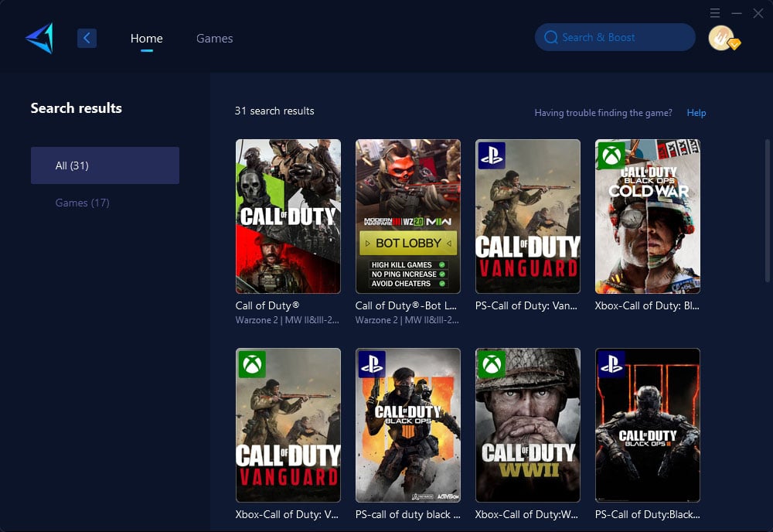
Task: Click the Search & Boost field
Action: (615, 37)
